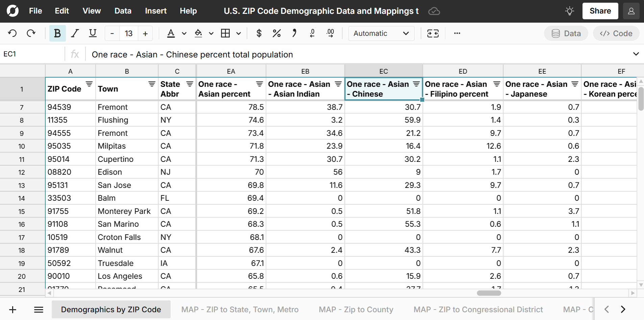Expand the borders dropdown arrow
This screenshot has height=320, width=644.
coord(239,33)
